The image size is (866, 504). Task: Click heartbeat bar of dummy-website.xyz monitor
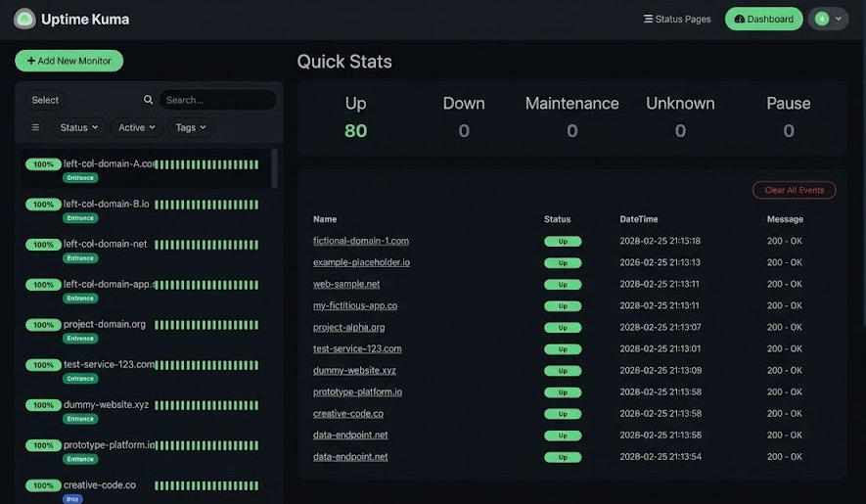coord(206,405)
